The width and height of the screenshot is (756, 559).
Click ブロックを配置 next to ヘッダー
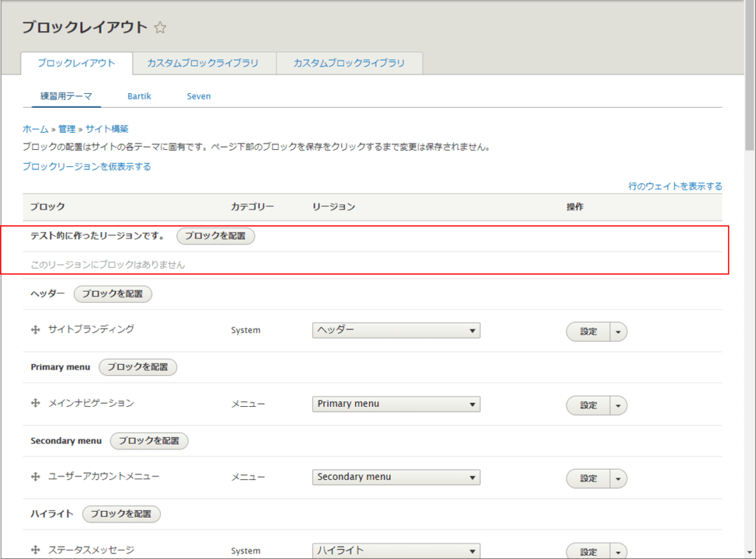112,294
